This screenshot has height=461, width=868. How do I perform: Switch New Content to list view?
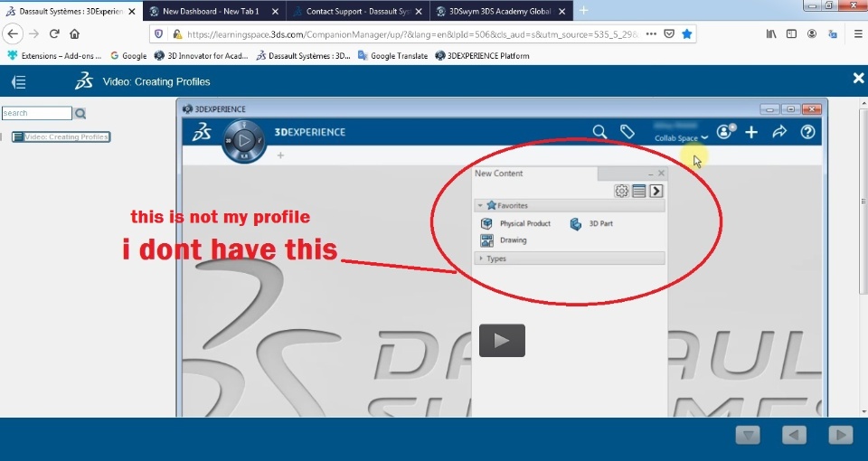pos(639,191)
